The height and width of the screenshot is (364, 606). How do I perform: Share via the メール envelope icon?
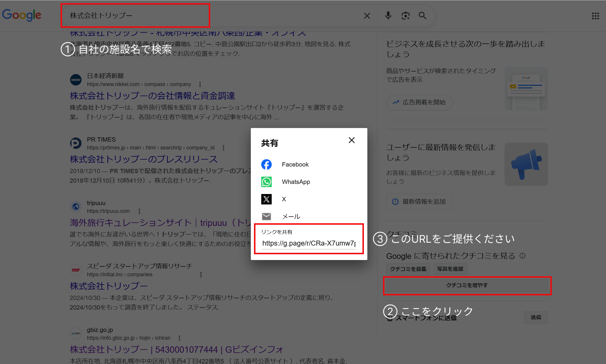coord(266,216)
